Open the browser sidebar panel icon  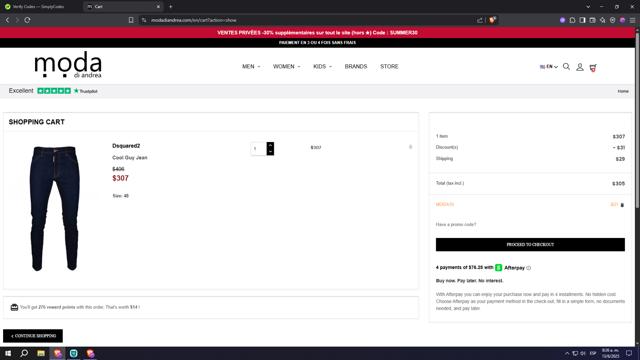coord(582,20)
